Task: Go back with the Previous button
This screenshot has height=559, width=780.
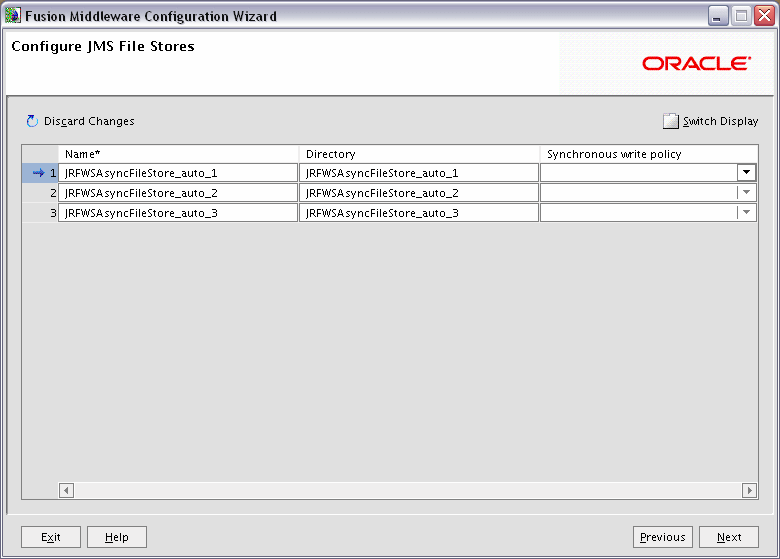Action: [x=663, y=537]
